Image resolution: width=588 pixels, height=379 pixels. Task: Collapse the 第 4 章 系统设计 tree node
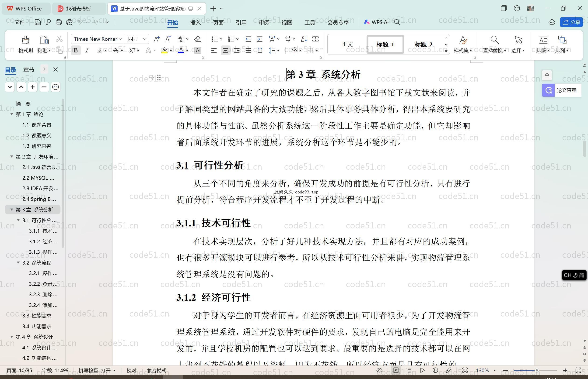(x=12, y=337)
